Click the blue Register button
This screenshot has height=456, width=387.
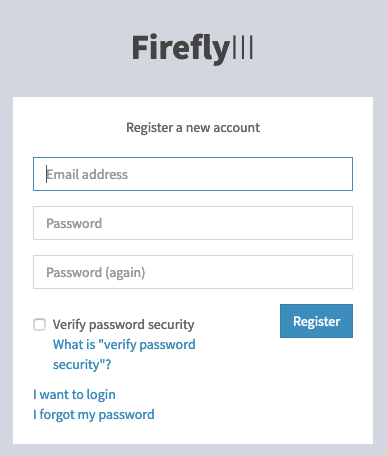pyautogui.click(x=316, y=321)
